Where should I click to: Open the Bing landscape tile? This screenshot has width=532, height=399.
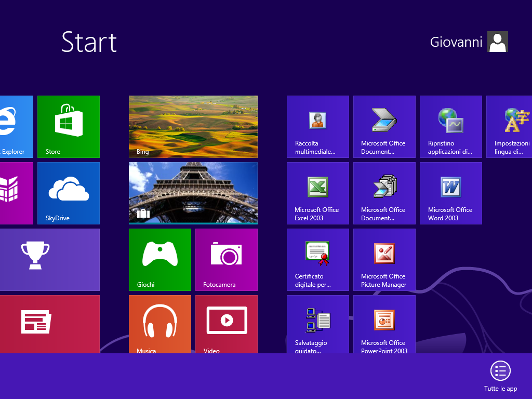pyautogui.click(x=193, y=127)
